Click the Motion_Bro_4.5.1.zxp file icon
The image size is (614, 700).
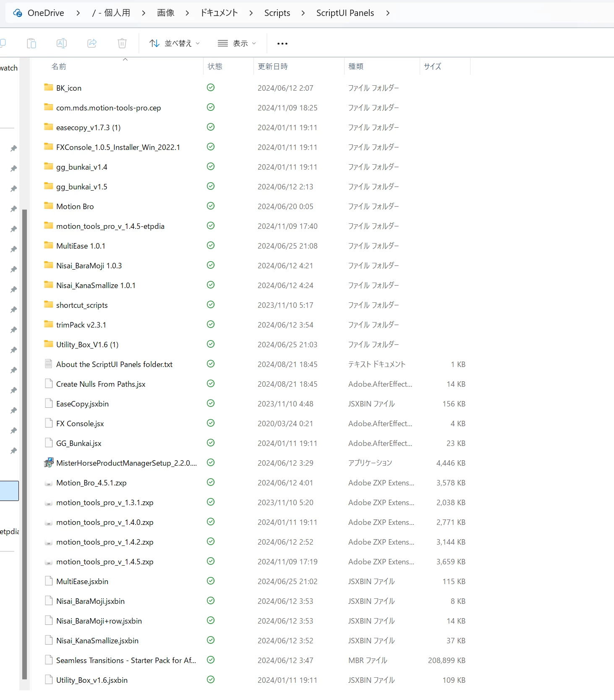tap(49, 483)
